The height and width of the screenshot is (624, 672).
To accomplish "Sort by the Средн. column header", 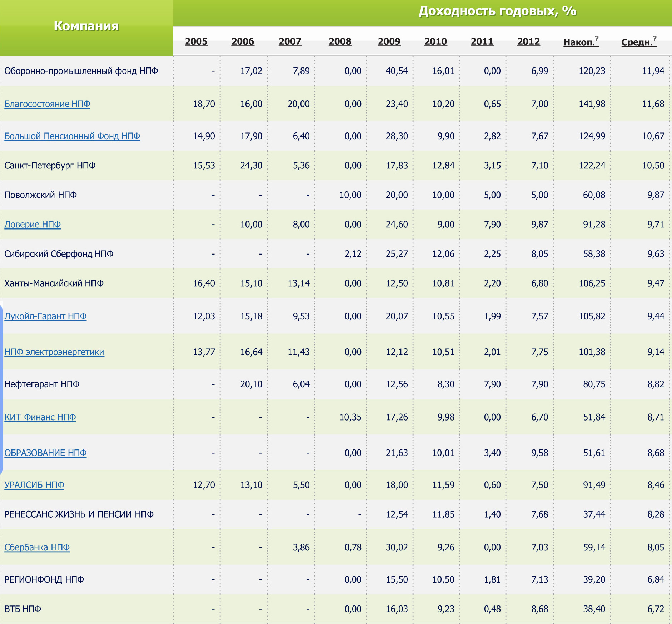I will pos(637,42).
